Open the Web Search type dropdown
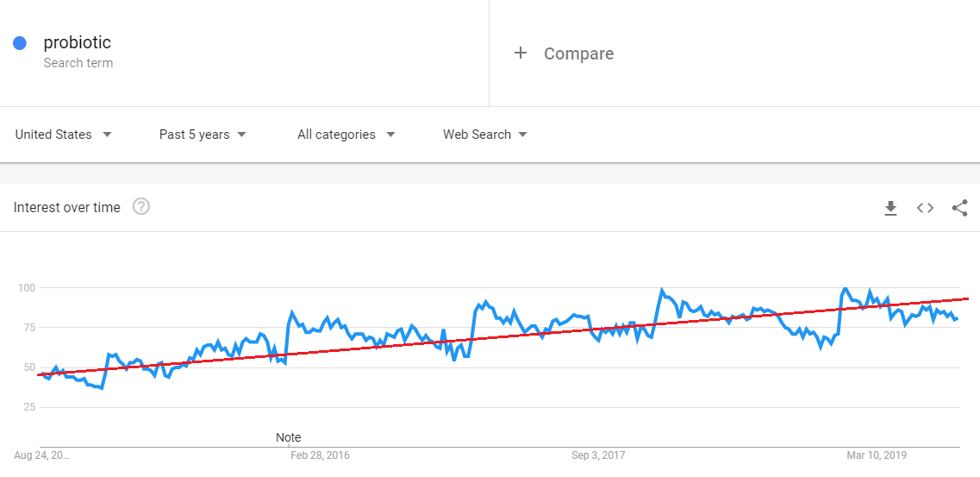 coord(485,135)
